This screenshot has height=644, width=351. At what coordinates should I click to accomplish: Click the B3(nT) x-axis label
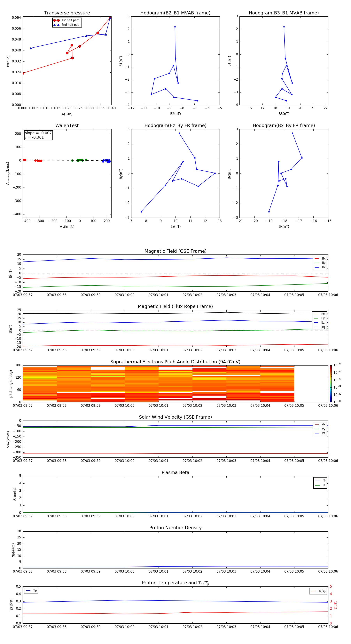pos(284,114)
